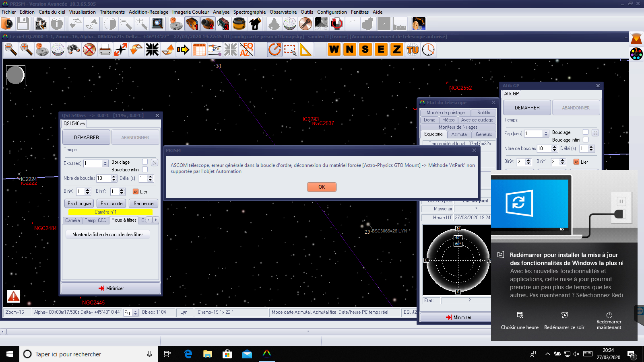Toggle Bouclage infini checkbox in QSI 540ws panel
Image resolution: width=644 pixels, height=362 pixels.
[145, 169]
